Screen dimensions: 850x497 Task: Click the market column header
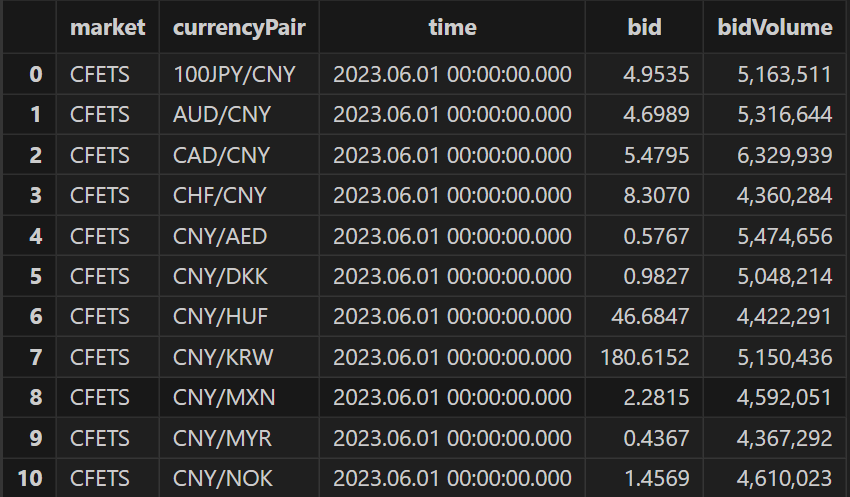tap(108, 27)
